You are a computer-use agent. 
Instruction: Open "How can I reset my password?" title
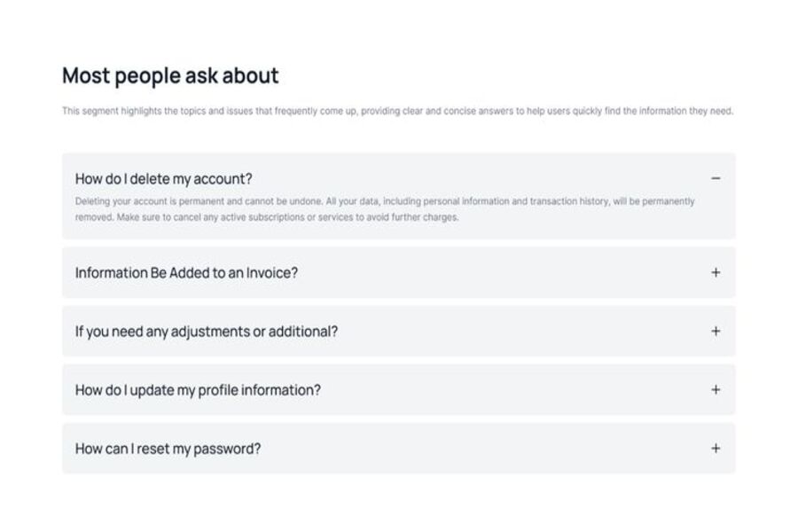point(168,449)
